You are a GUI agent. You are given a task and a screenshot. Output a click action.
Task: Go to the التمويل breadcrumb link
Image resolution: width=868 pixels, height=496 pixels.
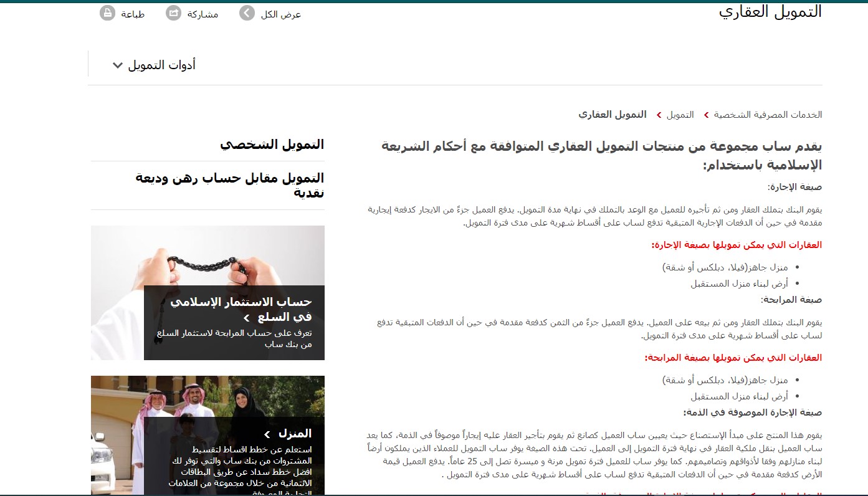pyautogui.click(x=680, y=115)
